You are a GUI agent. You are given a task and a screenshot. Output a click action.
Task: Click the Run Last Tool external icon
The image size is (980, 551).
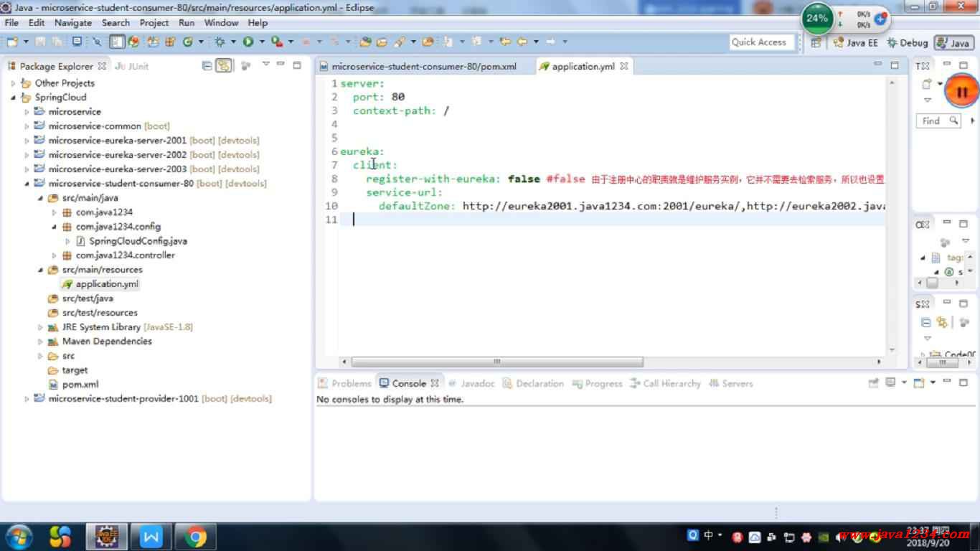pos(277,42)
